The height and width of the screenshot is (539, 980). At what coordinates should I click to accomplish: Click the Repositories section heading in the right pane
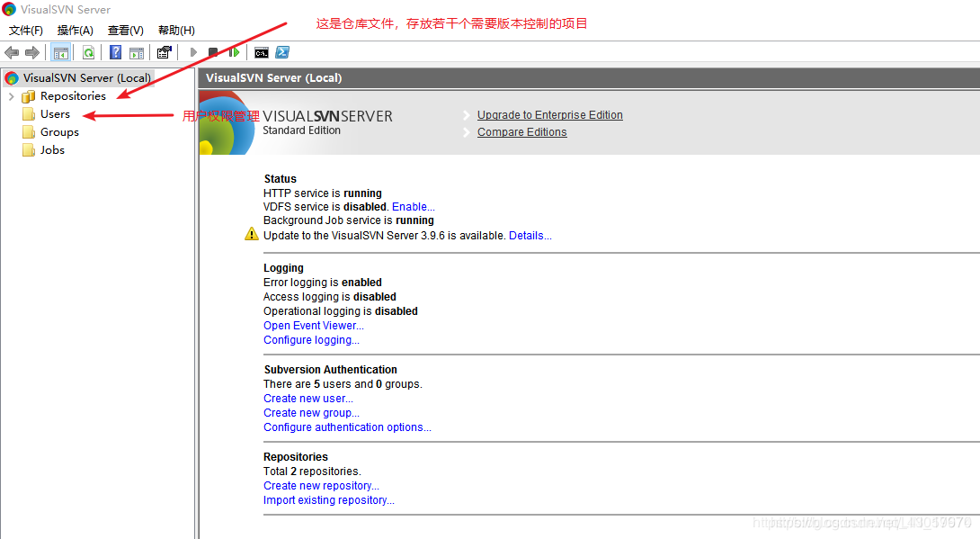click(296, 457)
